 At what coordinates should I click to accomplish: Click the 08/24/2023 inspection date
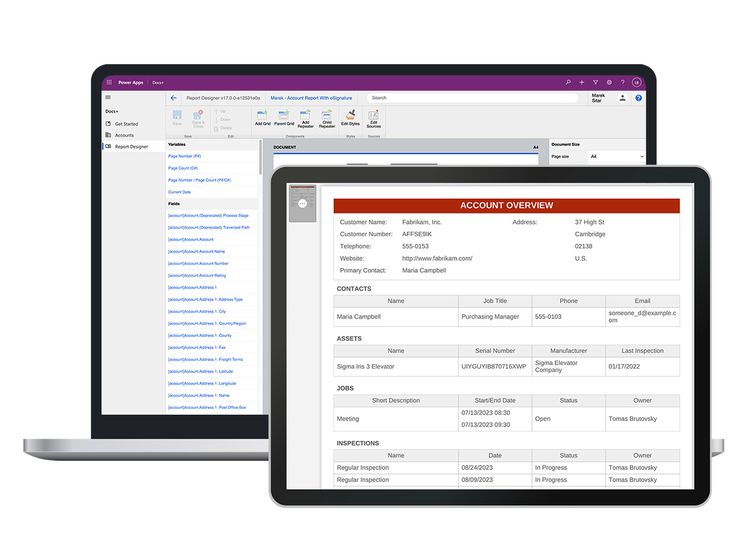coord(477,468)
